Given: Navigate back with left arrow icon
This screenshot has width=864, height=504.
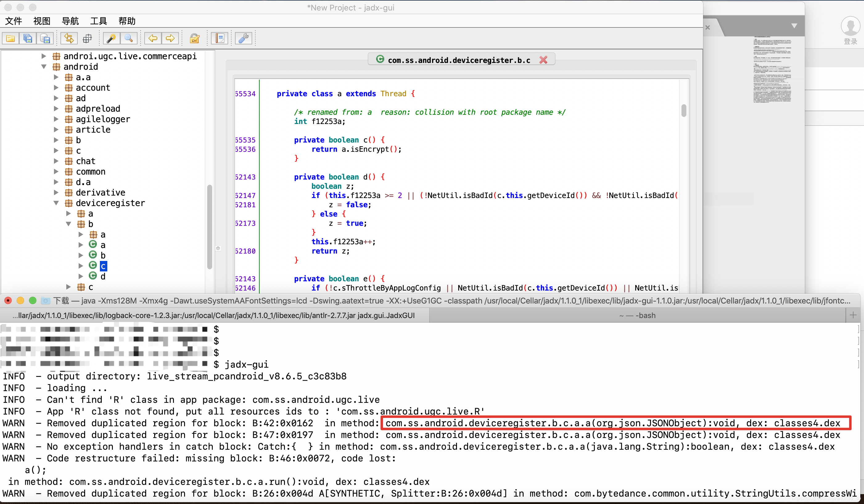Looking at the screenshot, I should (153, 38).
